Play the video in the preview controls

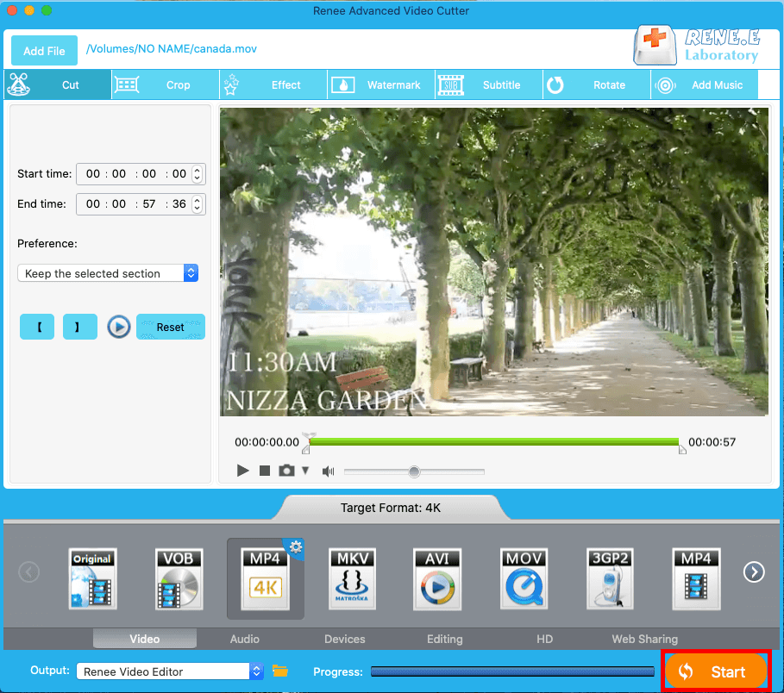[x=242, y=471]
